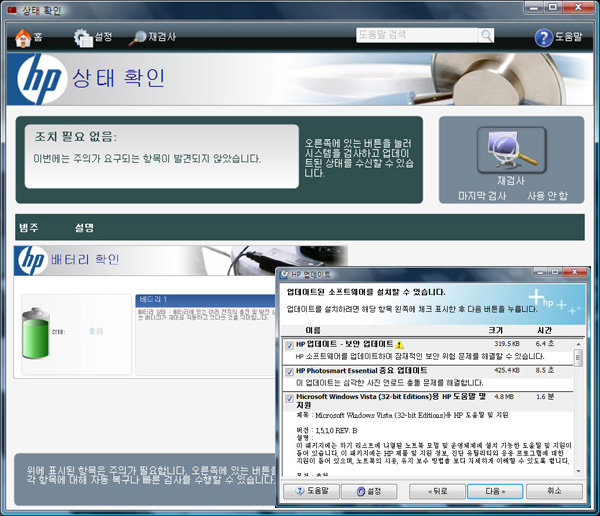Screen dimensions: 600x516
Task: Click 설정 button in HP 업데이트 dialog
Action: pos(369,491)
